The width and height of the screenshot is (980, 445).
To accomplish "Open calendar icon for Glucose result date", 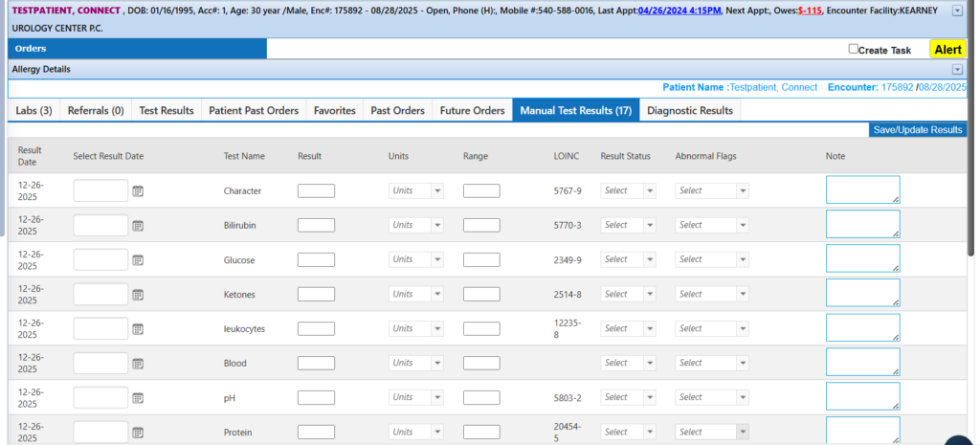I will [138, 260].
